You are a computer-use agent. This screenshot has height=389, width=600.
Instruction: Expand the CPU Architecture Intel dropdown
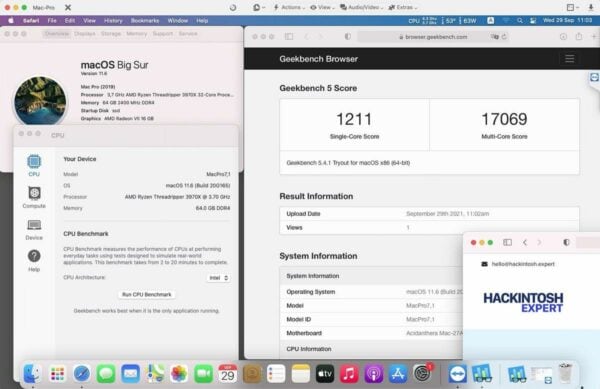pyautogui.click(x=219, y=278)
